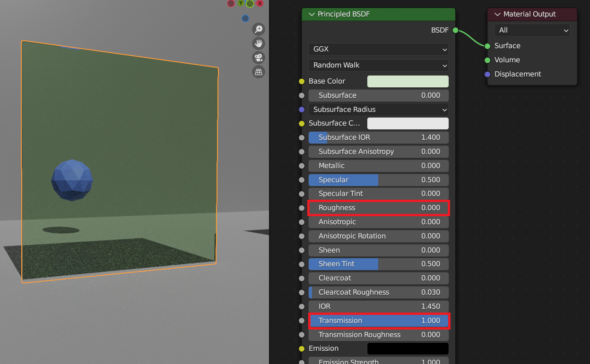The image size is (590, 364).
Task: Select the blue icosphere in the viewport
Action: 72,180
